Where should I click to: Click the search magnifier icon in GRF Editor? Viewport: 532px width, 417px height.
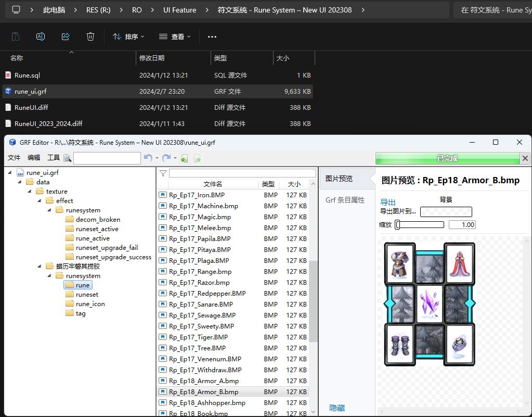68,158
